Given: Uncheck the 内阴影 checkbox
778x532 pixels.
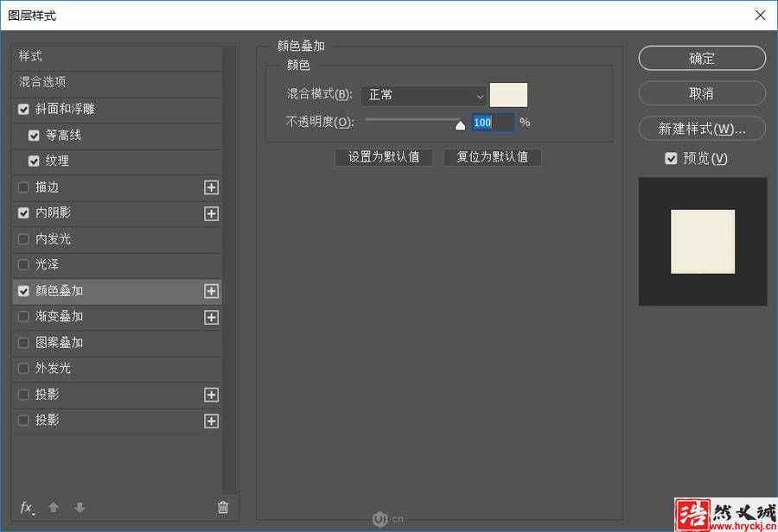Looking at the screenshot, I should 23,213.
